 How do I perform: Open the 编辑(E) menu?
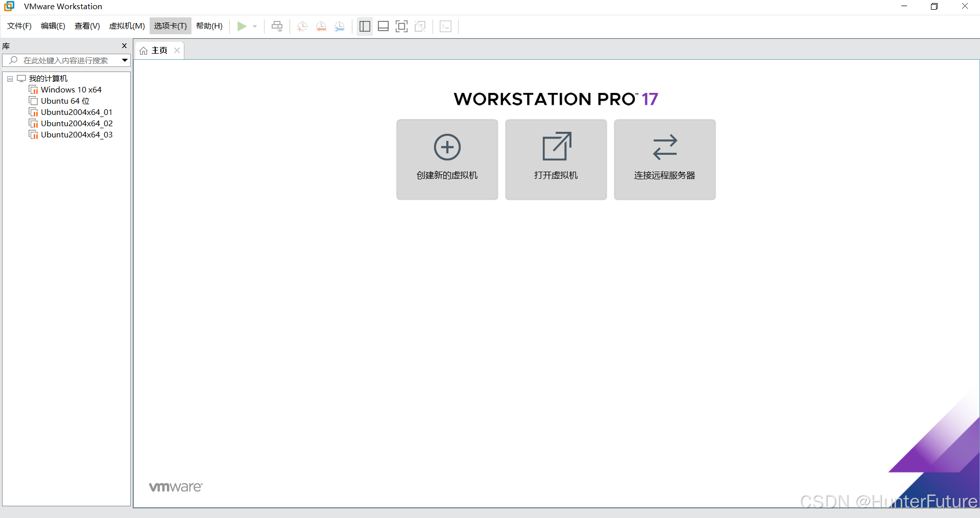pos(53,26)
